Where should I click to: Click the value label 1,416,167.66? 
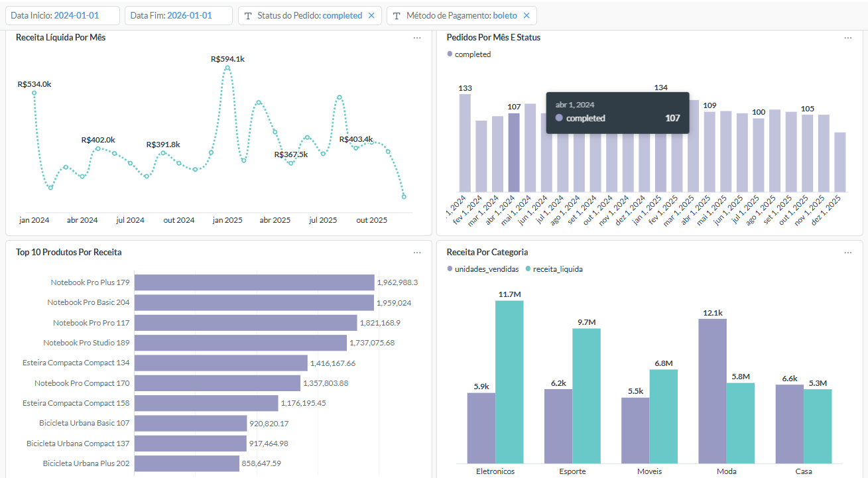333,363
